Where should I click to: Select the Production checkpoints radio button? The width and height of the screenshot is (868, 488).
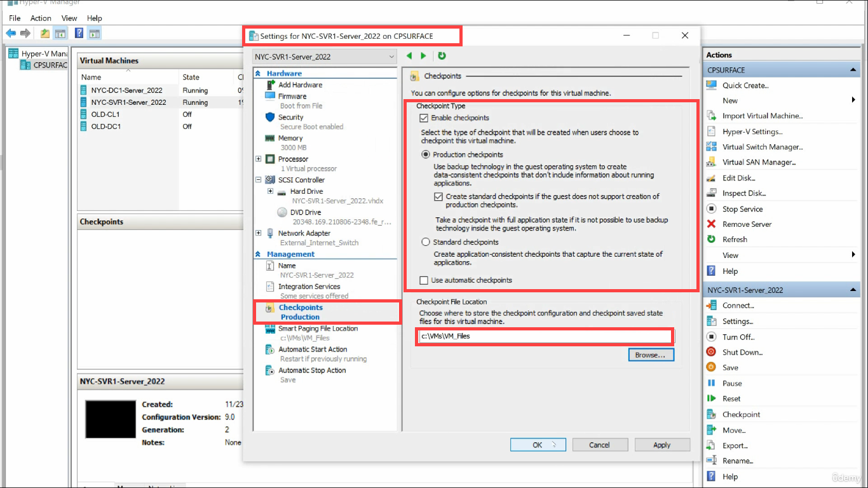[426, 154]
